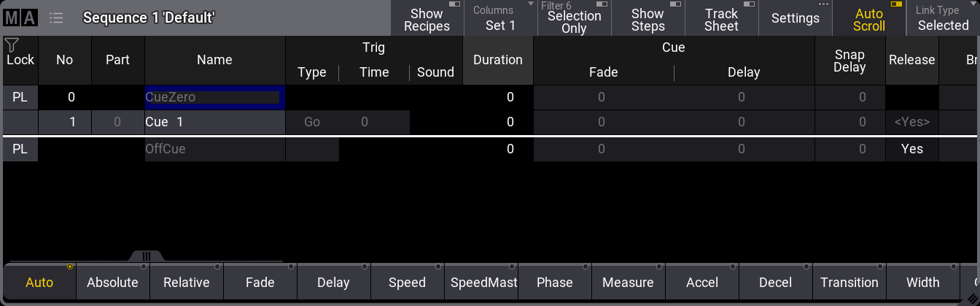The height and width of the screenshot is (306, 980).
Task: Toggle Track Sheet view
Action: point(721,19)
